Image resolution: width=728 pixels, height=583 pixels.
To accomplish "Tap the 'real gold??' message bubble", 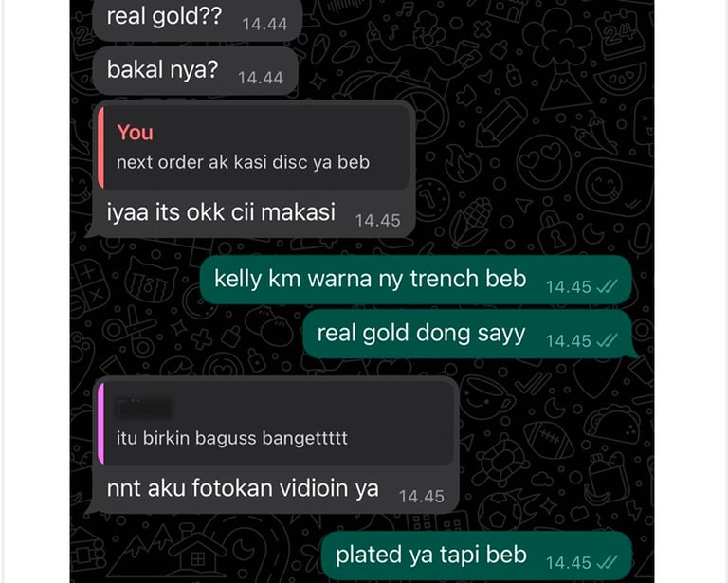I will click(x=197, y=19).
